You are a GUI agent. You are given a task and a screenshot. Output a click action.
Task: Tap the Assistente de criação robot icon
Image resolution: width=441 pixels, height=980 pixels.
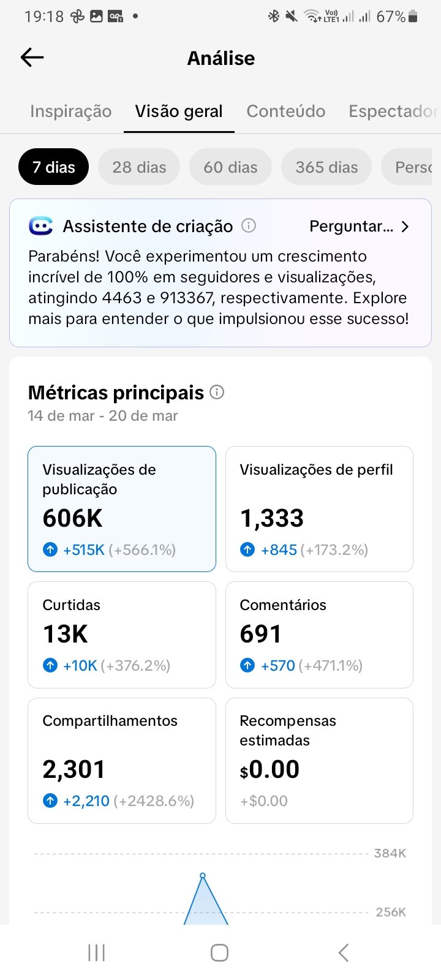click(x=41, y=226)
